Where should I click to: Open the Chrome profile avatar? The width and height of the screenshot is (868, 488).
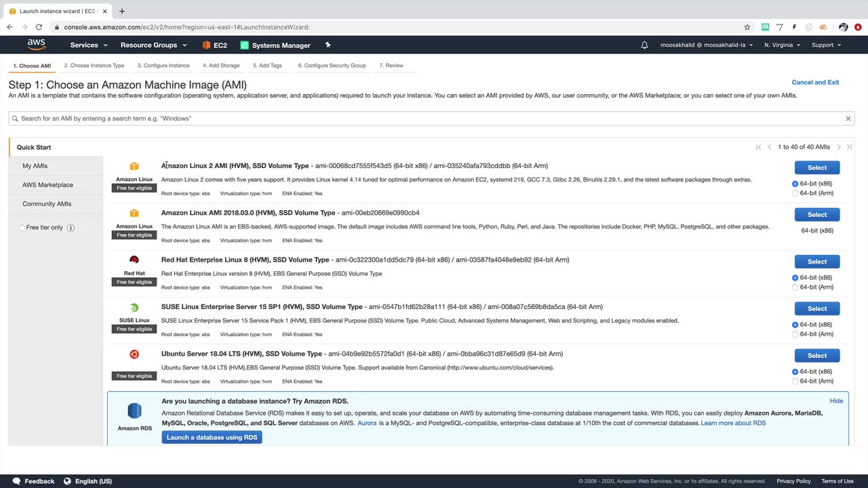pos(843,27)
